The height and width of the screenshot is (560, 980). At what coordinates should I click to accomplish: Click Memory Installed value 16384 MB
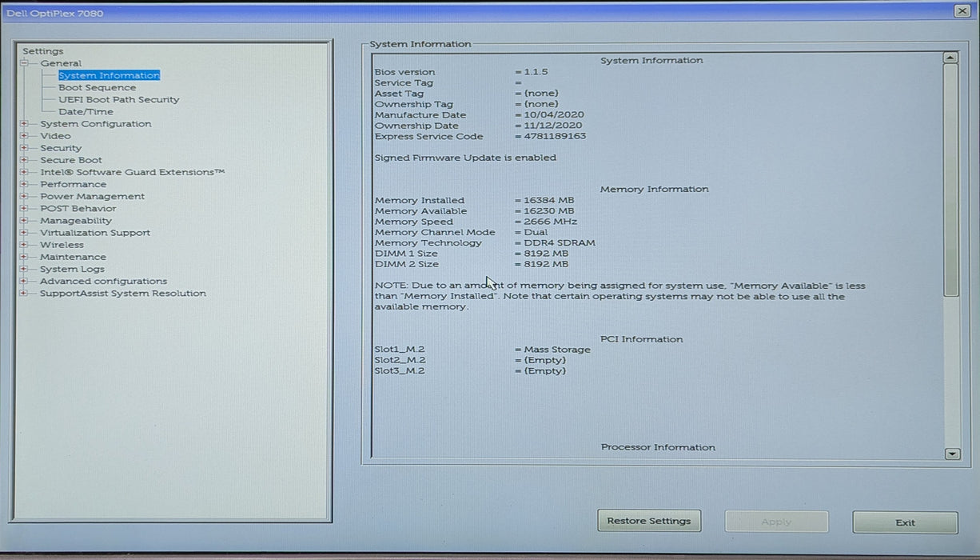tap(548, 200)
